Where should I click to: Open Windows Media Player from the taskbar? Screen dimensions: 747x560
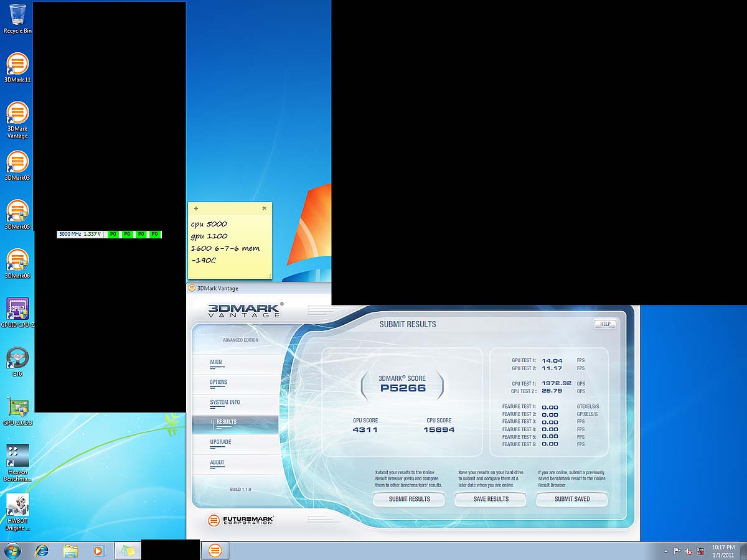pyautogui.click(x=98, y=551)
